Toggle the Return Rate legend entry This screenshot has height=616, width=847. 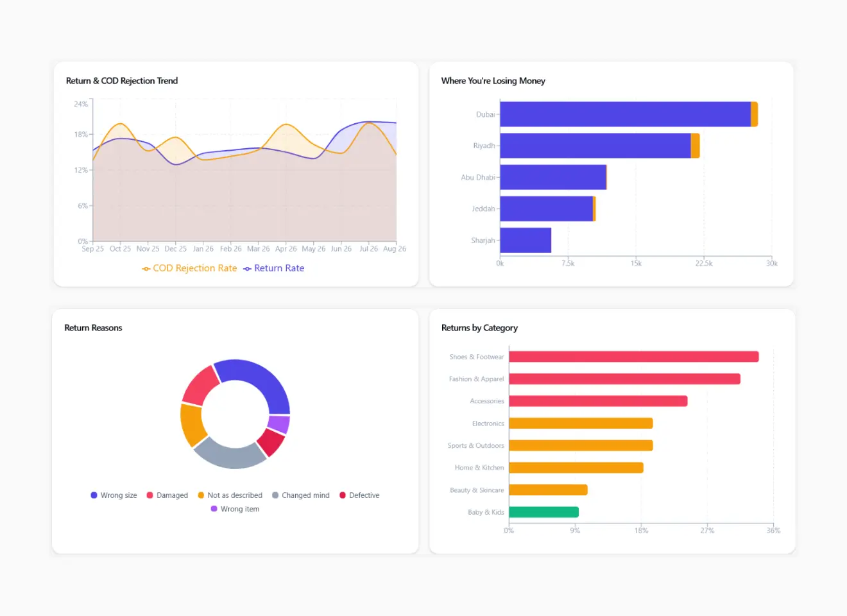(x=274, y=268)
